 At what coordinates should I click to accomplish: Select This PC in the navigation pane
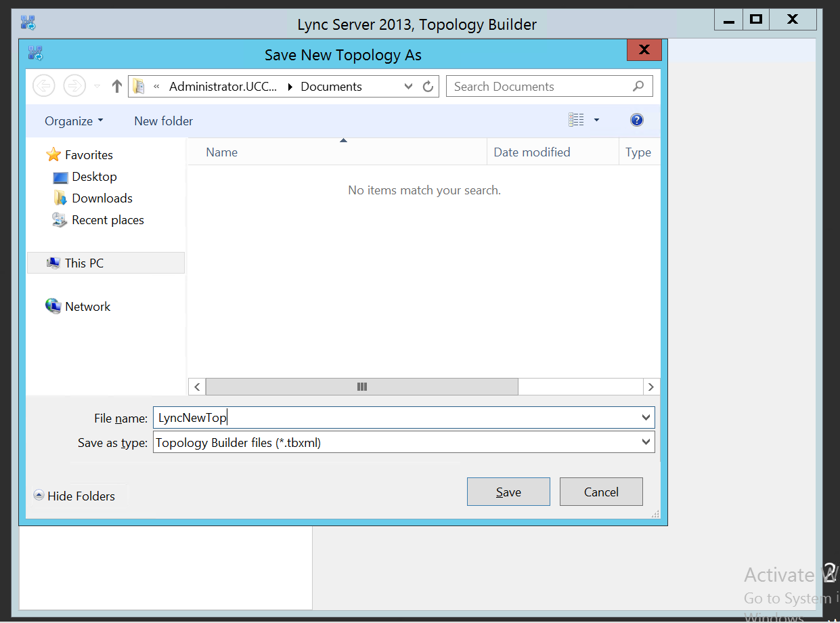point(106,263)
